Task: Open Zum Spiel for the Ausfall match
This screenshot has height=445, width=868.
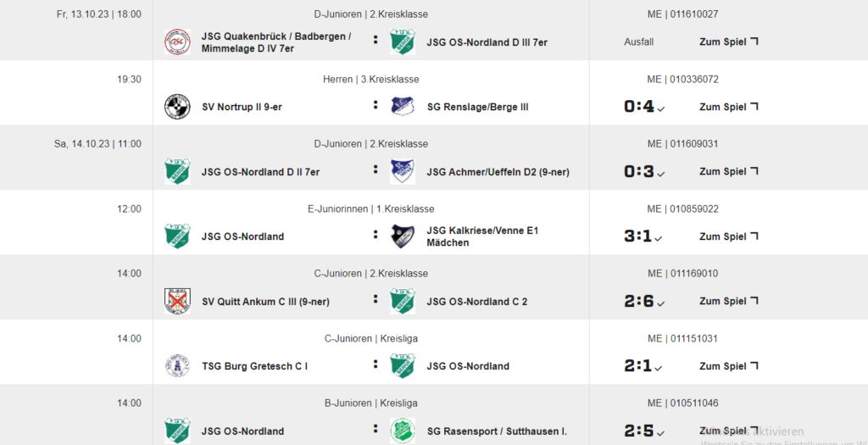Action: (728, 42)
